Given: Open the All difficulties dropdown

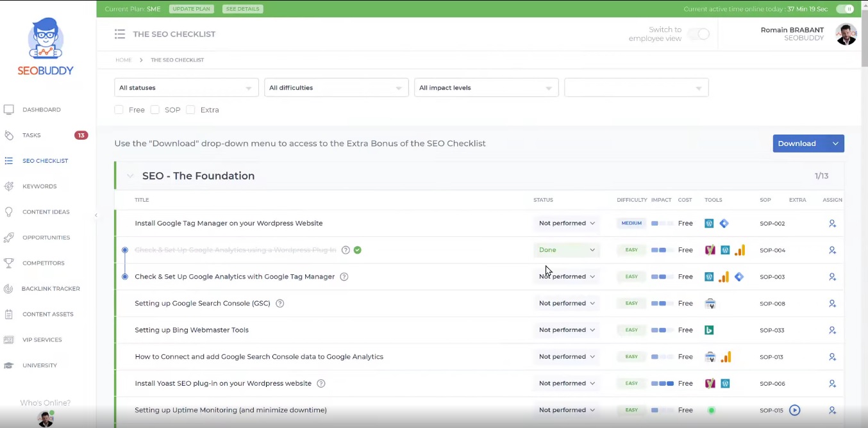Looking at the screenshot, I should 337,88.
